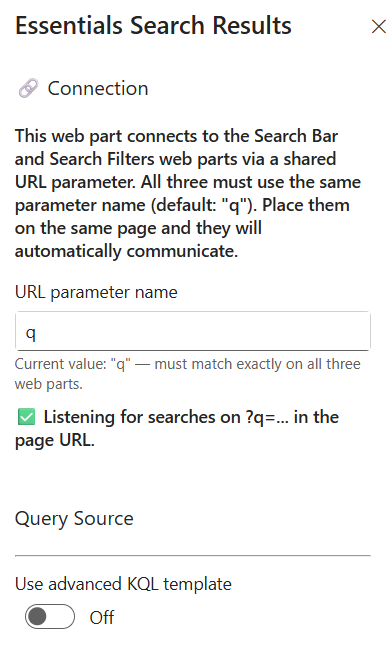Screen dimensions: 392x647
Task: Click the web part connection description paragraph
Action: click(188, 194)
